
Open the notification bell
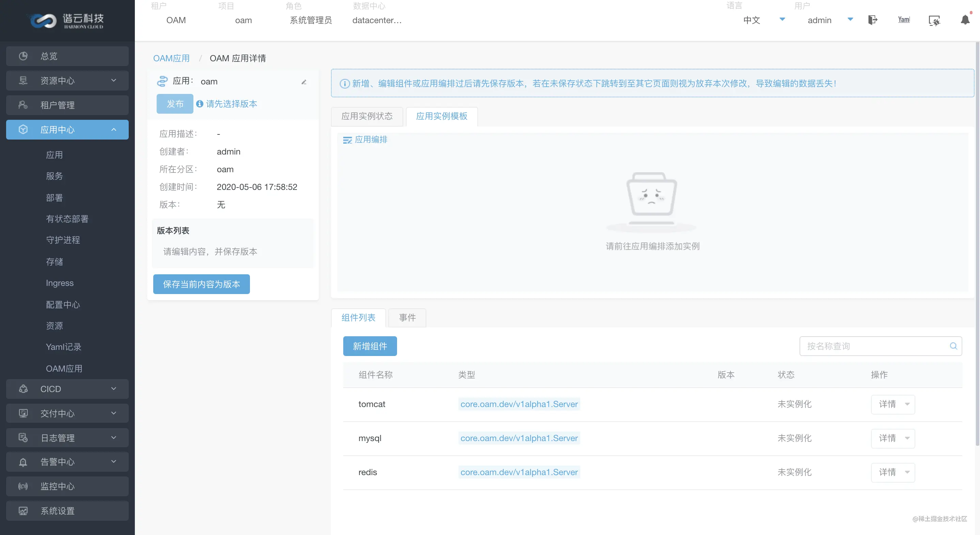(x=965, y=19)
